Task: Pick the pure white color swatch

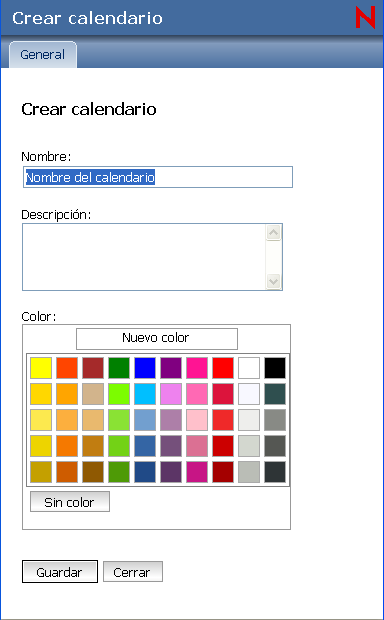Action: point(249,368)
